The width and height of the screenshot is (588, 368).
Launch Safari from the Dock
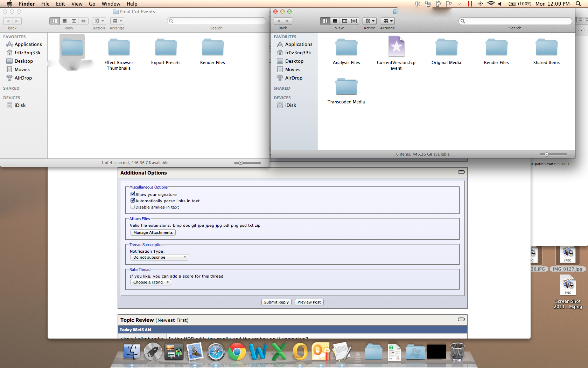[x=216, y=352]
